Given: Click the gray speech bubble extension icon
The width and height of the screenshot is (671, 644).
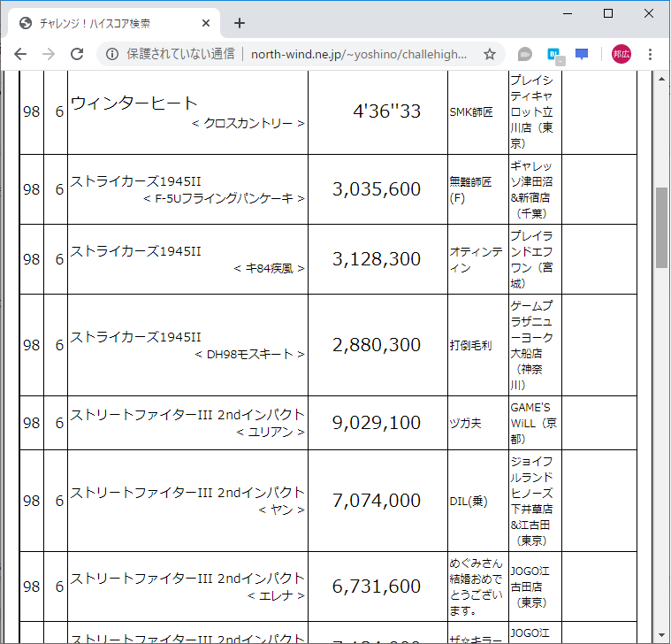Looking at the screenshot, I should coord(524,54).
